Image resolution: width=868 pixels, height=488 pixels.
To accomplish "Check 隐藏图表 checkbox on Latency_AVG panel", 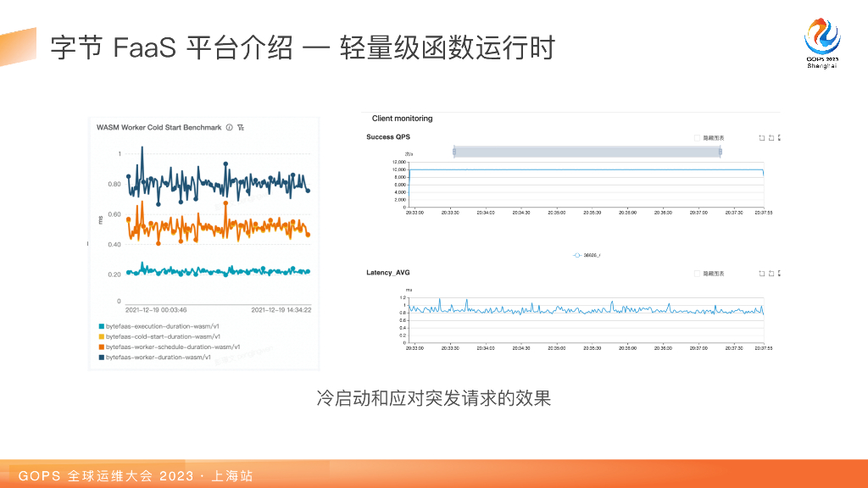I will 698,273.
